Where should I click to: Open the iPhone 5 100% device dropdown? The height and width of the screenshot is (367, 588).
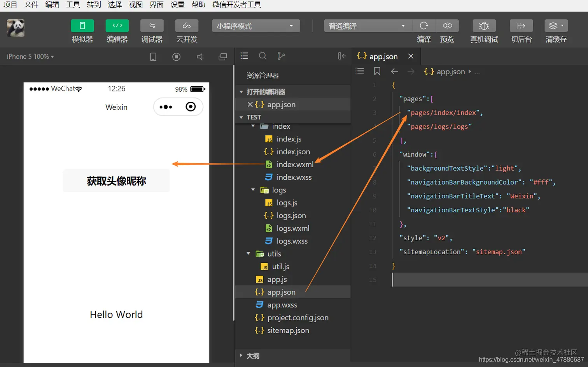coord(30,57)
